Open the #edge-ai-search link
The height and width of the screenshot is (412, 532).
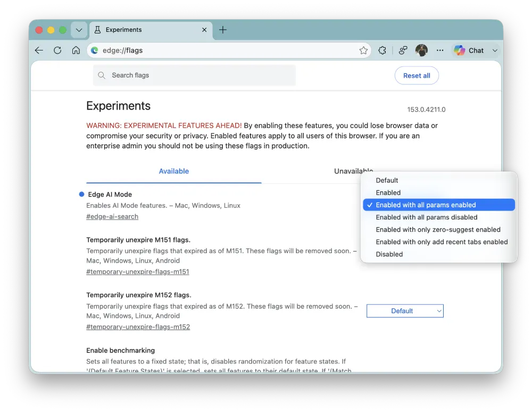coord(112,217)
